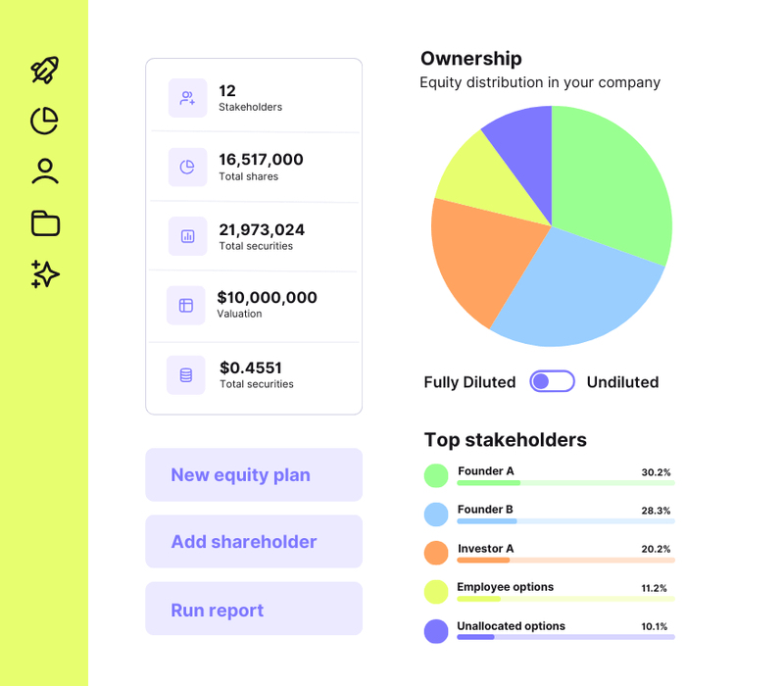Select the profile icon in the sidebar
The width and height of the screenshot is (784, 686).
44,171
